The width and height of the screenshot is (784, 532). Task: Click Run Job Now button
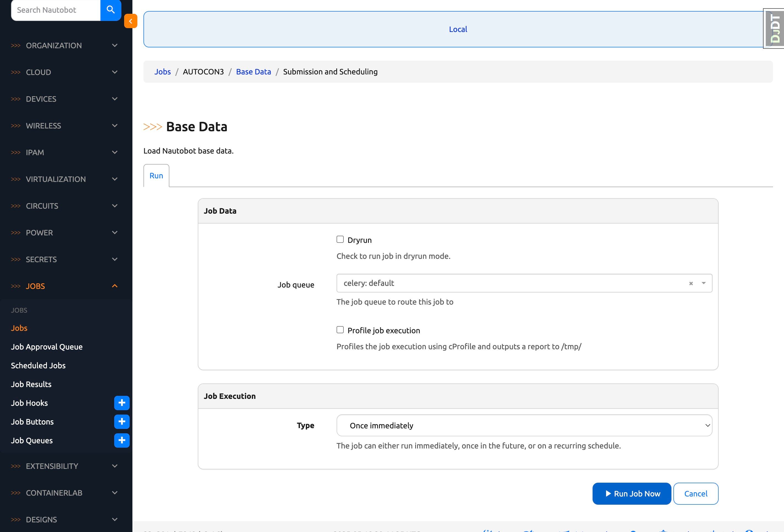[x=631, y=494]
